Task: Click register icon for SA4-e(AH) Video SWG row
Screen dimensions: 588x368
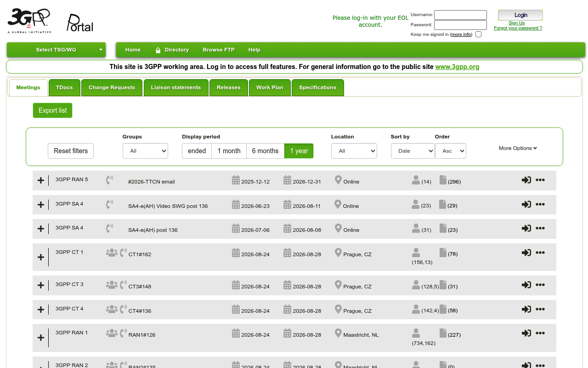Action: coord(526,204)
